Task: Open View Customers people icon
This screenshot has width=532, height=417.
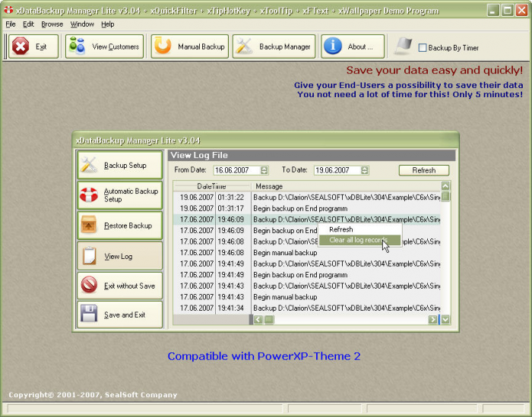Action: coord(77,46)
